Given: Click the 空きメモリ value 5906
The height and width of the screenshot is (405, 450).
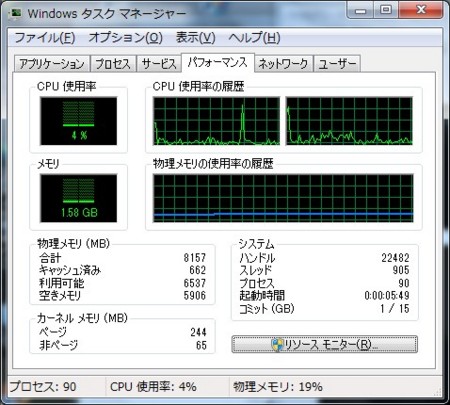Looking at the screenshot, I should click(x=195, y=295).
